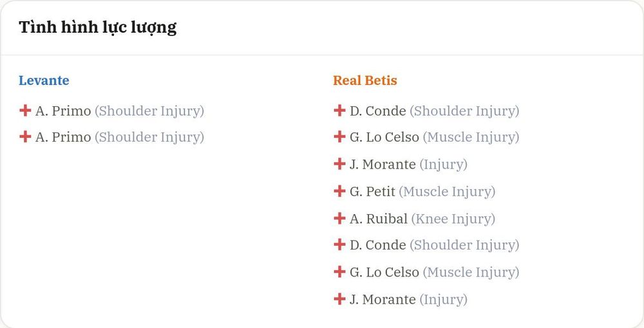The image size is (644, 328).
Task: Click the red cross icon beside G. Petit
Action: click(x=339, y=190)
